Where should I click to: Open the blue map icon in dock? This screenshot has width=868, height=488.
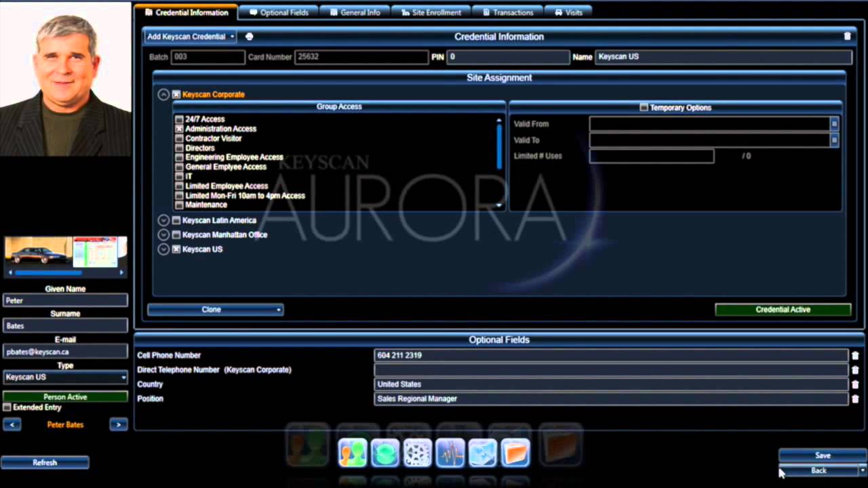tap(483, 453)
